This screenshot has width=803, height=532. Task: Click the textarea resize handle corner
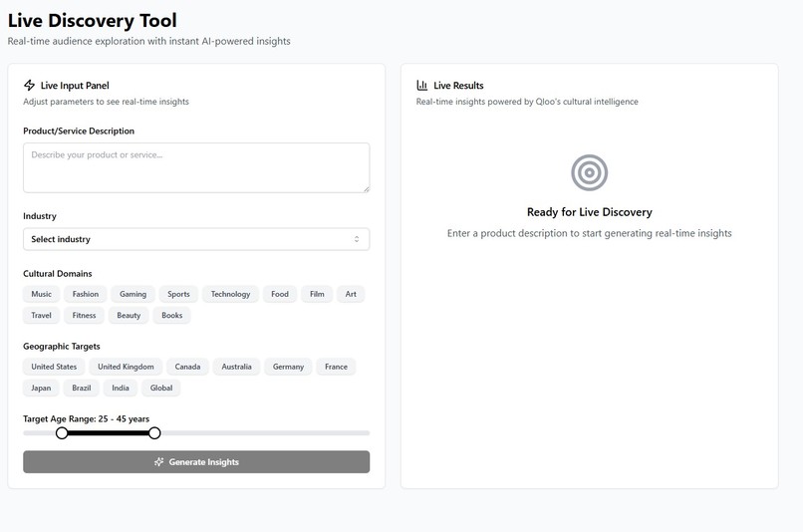[367, 189]
